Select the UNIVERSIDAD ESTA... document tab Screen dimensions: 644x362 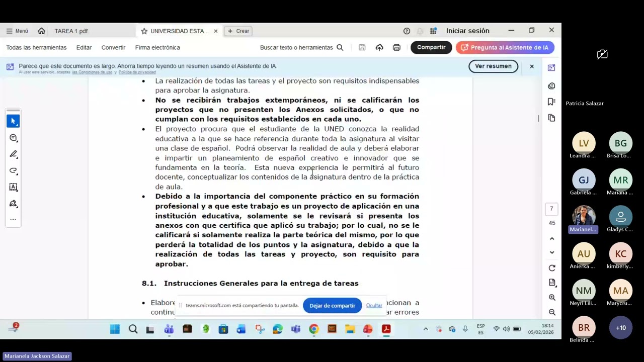pyautogui.click(x=179, y=31)
